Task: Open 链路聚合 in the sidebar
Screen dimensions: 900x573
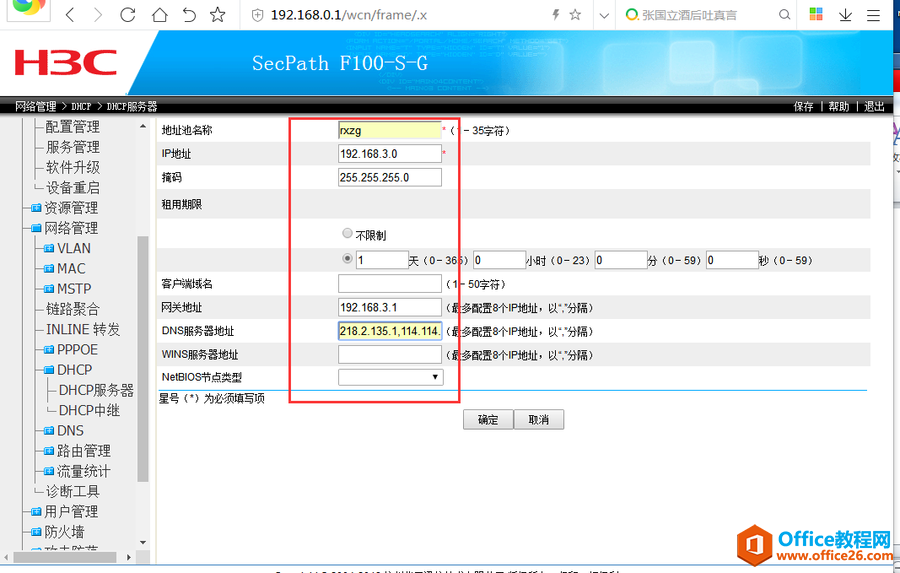Action: (72, 309)
